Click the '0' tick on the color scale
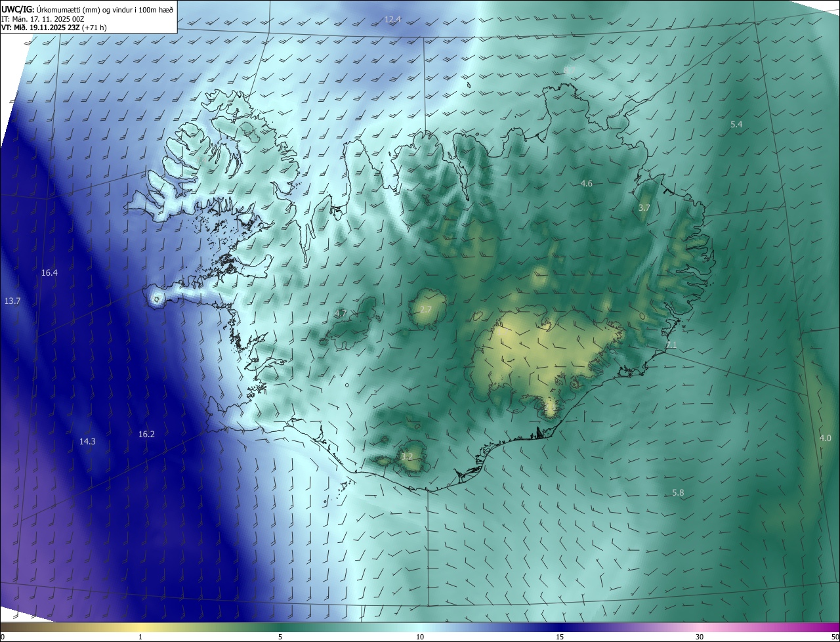 click(x=3, y=637)
